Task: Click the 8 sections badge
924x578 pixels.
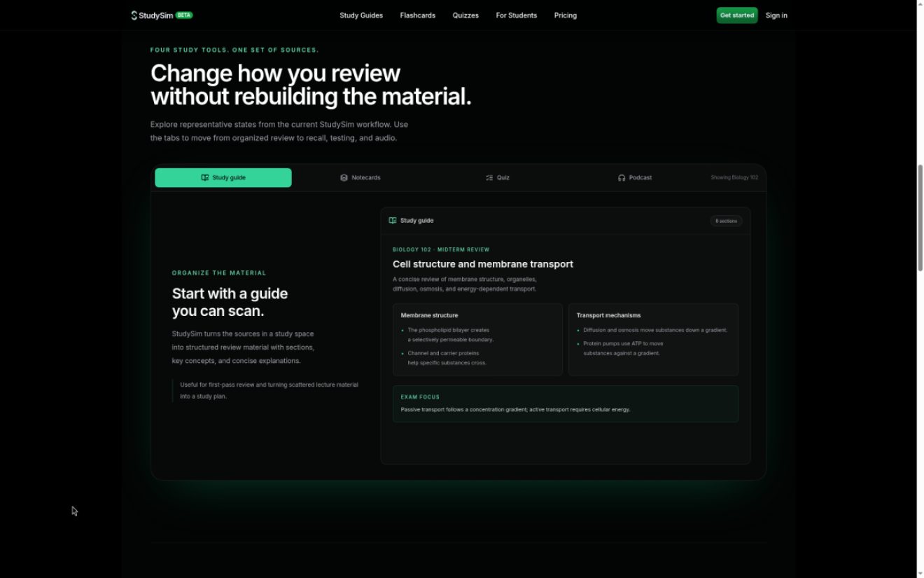Action: pyautogui.click(x=727, y=221)
